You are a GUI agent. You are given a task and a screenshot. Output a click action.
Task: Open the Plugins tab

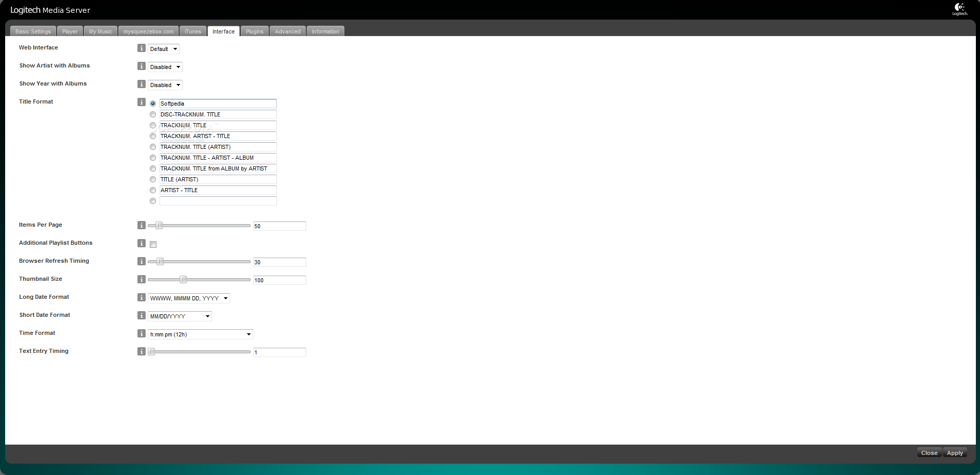pos(255,31)
